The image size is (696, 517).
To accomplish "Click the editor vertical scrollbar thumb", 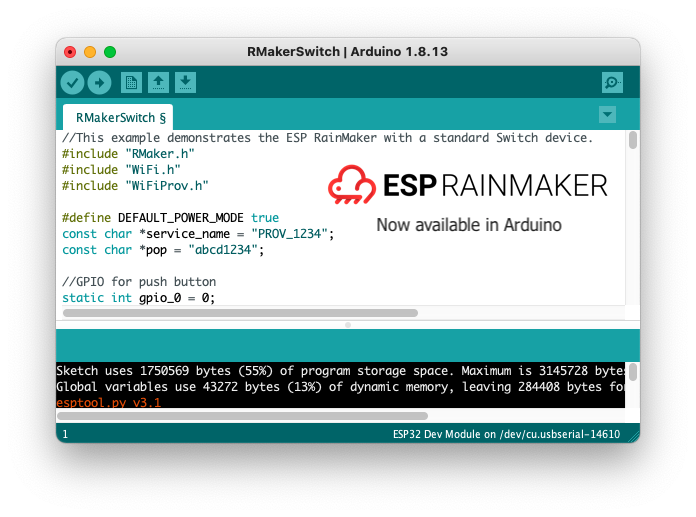I will point(633,140).
